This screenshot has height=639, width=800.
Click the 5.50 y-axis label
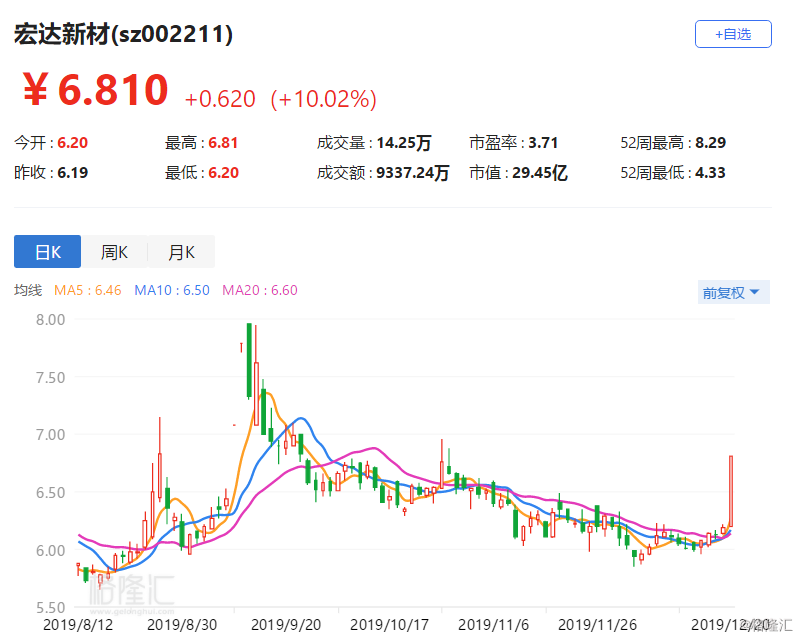(51, 608)
